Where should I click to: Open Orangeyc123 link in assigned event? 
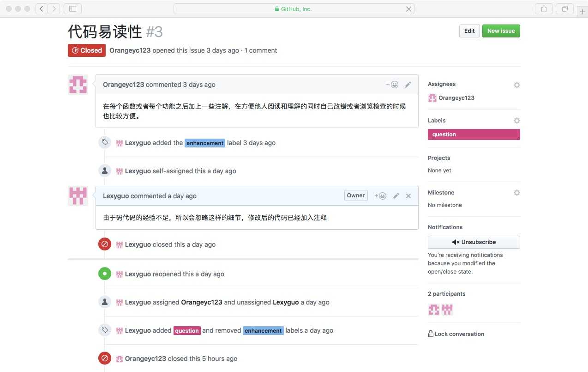(x=202, y=302)
